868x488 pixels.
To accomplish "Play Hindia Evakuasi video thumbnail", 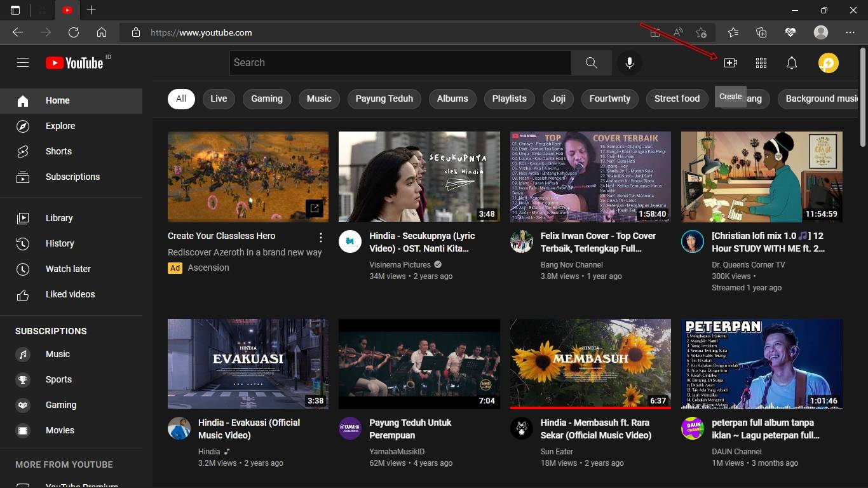I will tap(248, 363).
